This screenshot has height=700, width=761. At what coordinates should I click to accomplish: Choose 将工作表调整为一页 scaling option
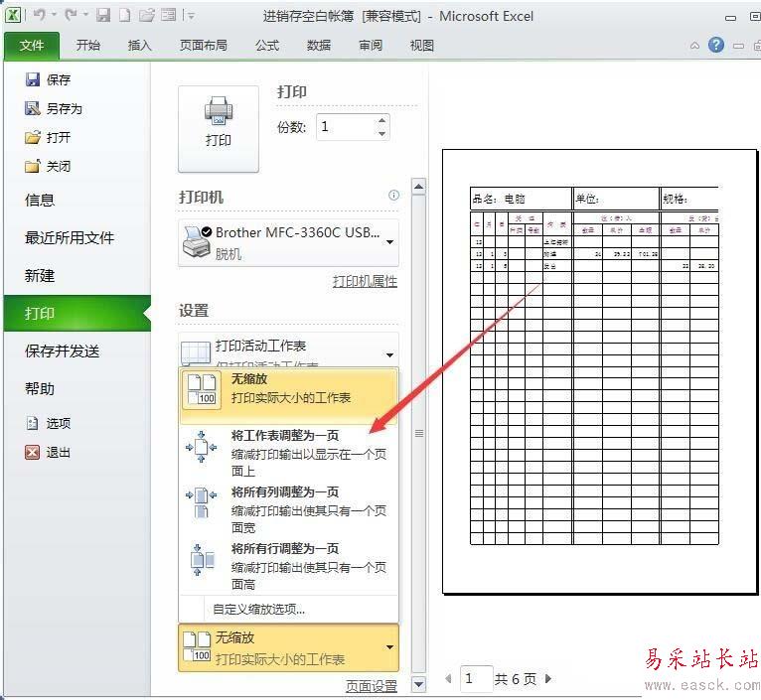[x=289, y=452]
